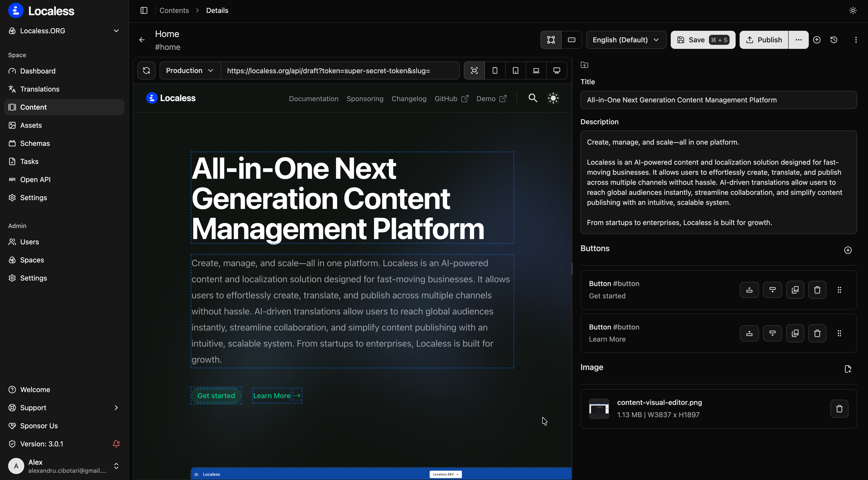Image resolution: width=868 pixels, height=480 pixels.
Task: Open Translations in the sidebar
Action: pyautogui.click(x=64, y=89)
